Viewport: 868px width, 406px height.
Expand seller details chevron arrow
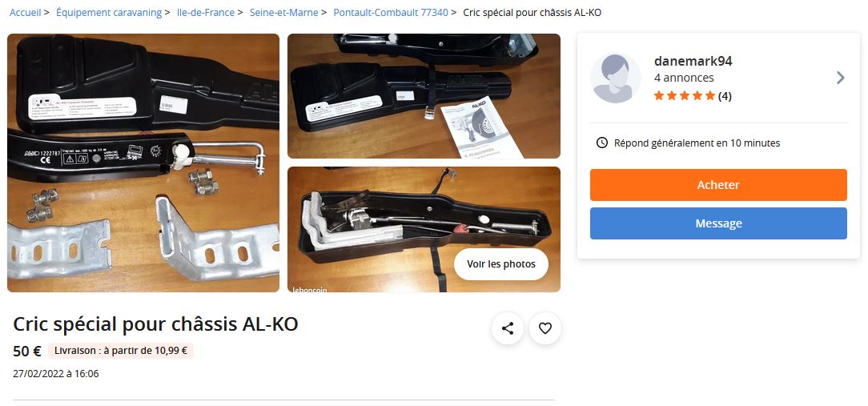[840, 78]
